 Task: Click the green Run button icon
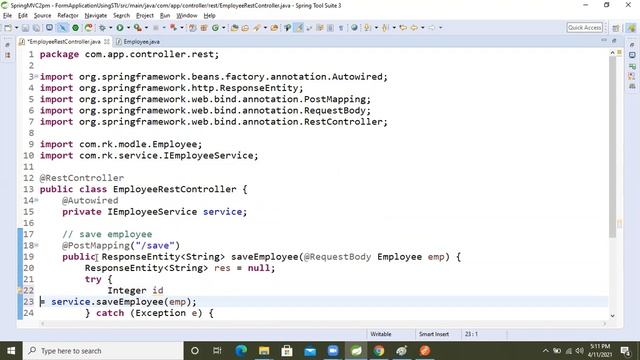point(120,28)
